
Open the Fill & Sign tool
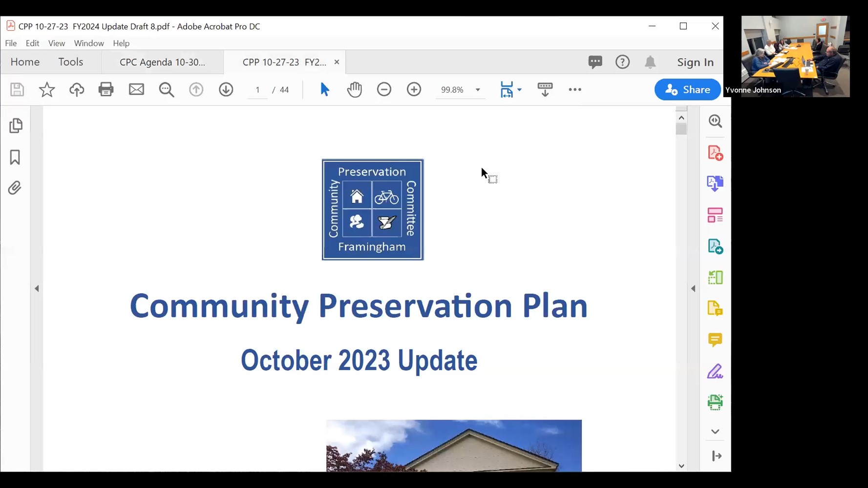pyautogui.click(x=715, y=371)
